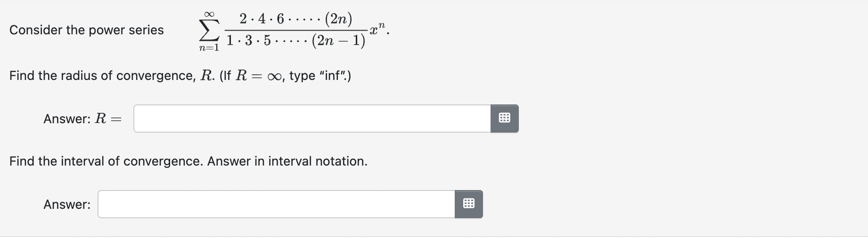Click the denominator 1·3·5···(2n−1)
Image resolution: width=868 pixels, height=238 pixels.
(x=296, y=40)
